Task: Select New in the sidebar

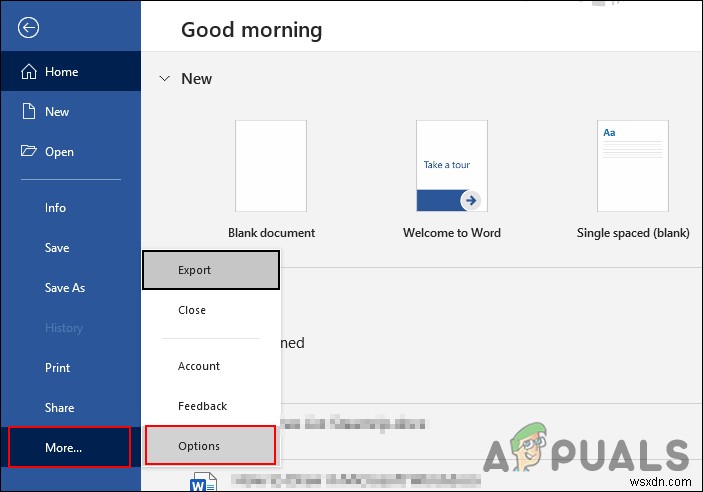Action: [71, 112]
